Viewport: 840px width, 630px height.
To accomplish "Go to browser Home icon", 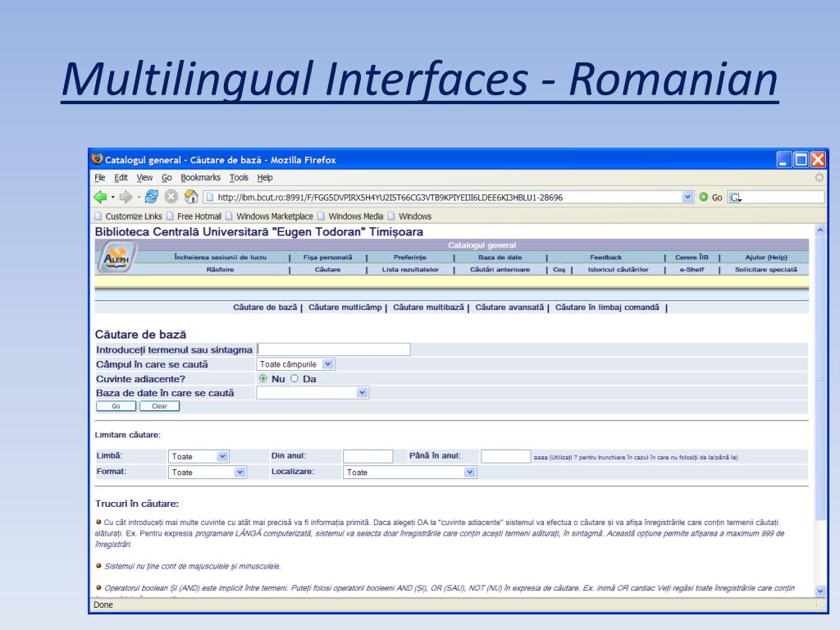I will point(191,197).
